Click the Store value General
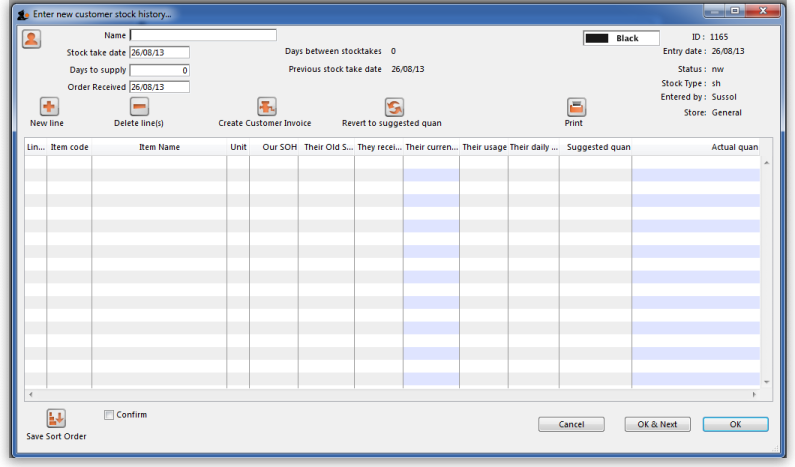Viewport: 795px width, 467px height. pyautogui.click(x=727, y=113)
